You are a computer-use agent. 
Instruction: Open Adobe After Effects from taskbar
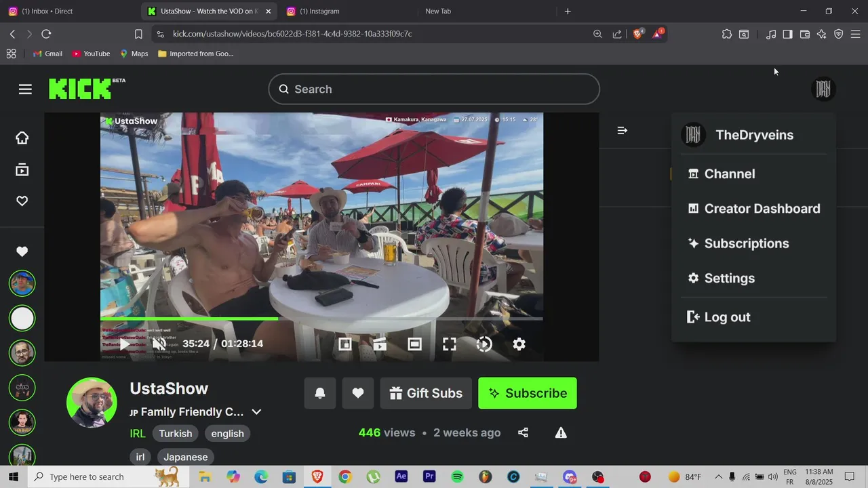[x=401, y=476]
